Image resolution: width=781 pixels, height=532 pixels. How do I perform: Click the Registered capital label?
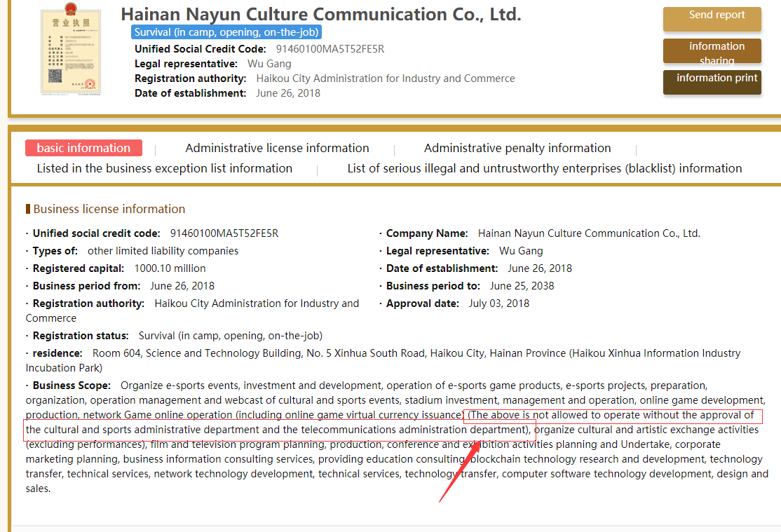[x=79, y=268]
